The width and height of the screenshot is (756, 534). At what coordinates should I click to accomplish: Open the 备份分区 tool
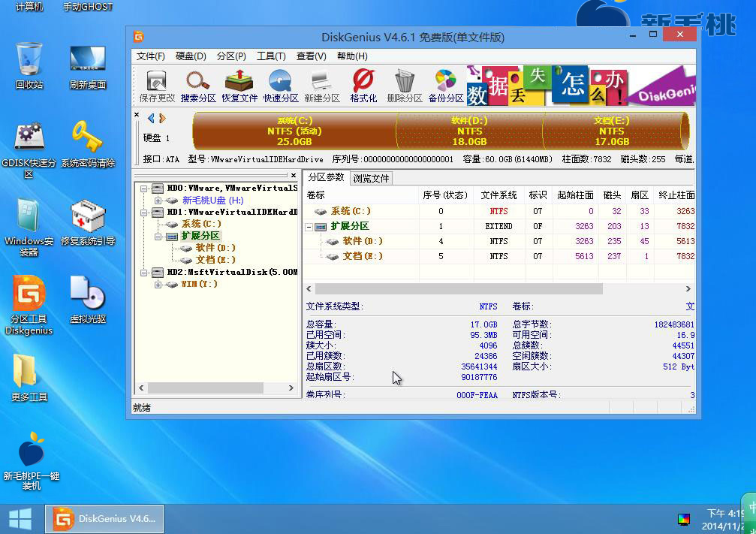click(x=446, y=86)
